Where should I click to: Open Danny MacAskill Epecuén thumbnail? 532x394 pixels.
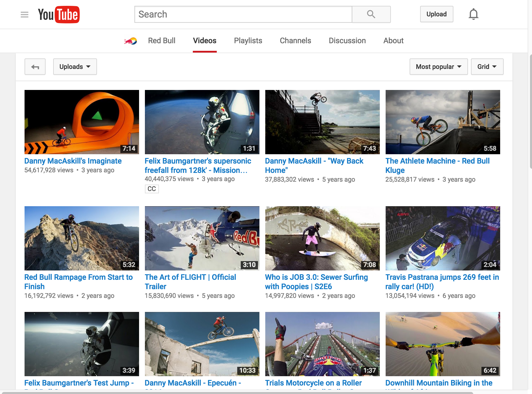click(x=202, y=344)
